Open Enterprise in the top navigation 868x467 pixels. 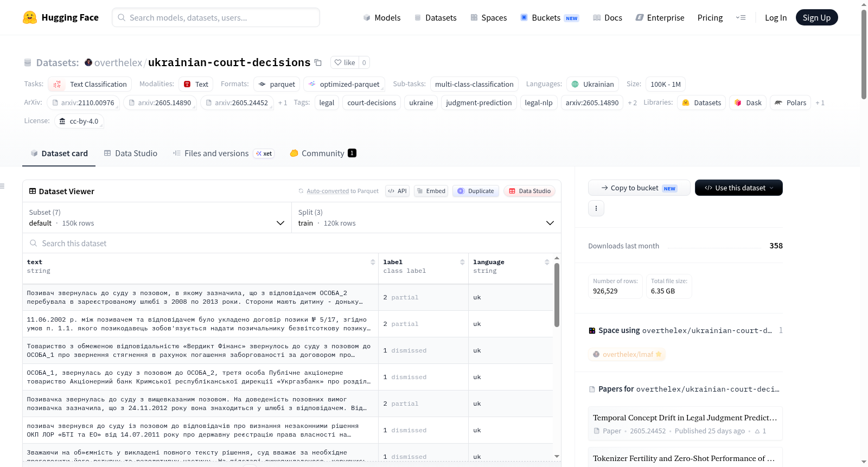(660, 17)
